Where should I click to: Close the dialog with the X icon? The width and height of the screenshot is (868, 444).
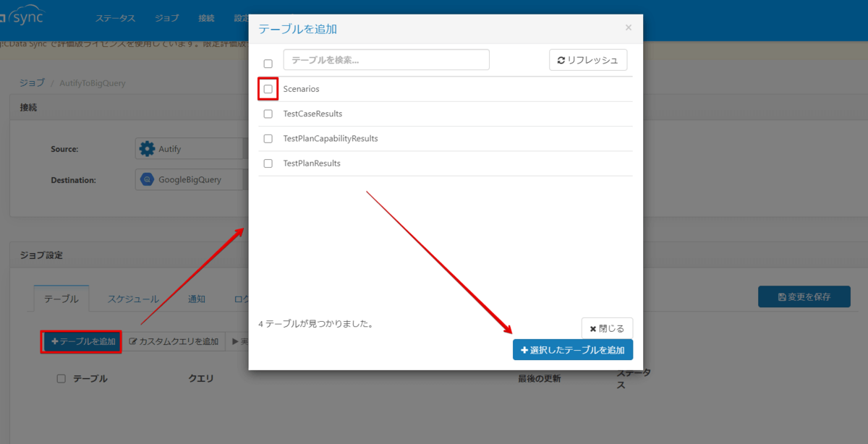point(628,27)
